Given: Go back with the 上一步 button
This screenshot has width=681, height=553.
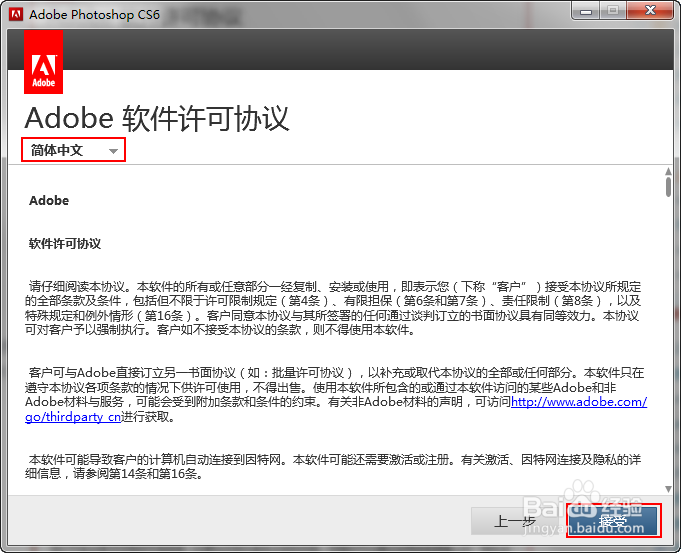Looking at the screenshot, I should point(516,521).
